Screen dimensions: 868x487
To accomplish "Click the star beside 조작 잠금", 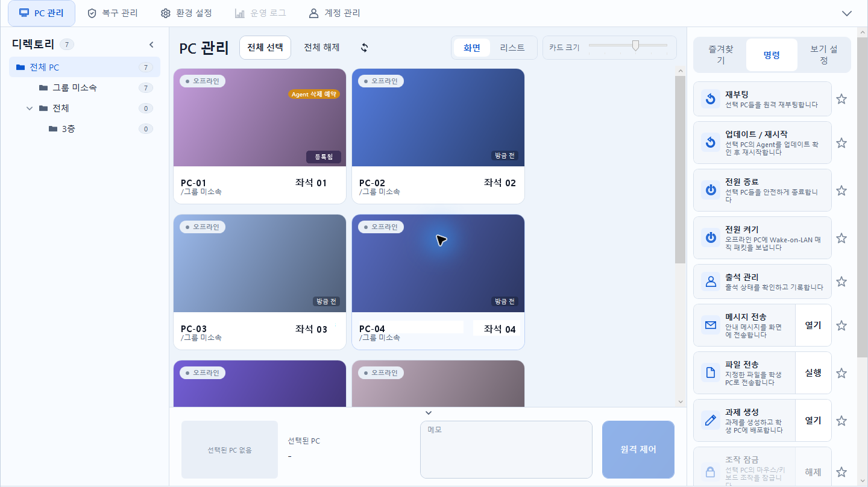I will (x=841, y=472).
